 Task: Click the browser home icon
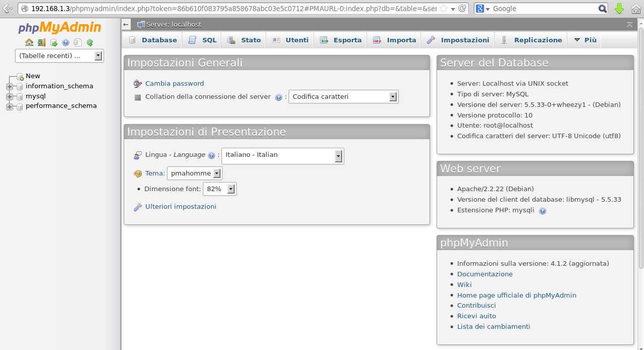click(636, 9)
